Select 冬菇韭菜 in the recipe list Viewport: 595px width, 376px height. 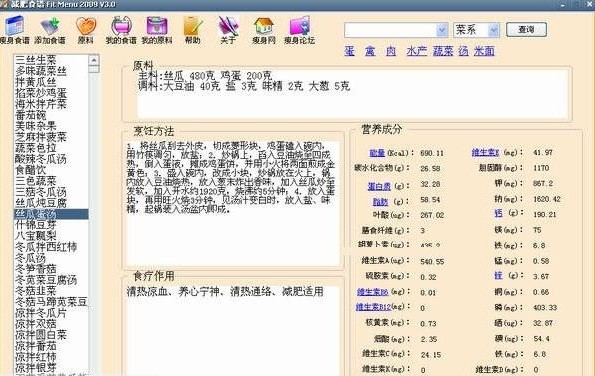point(51,291)
